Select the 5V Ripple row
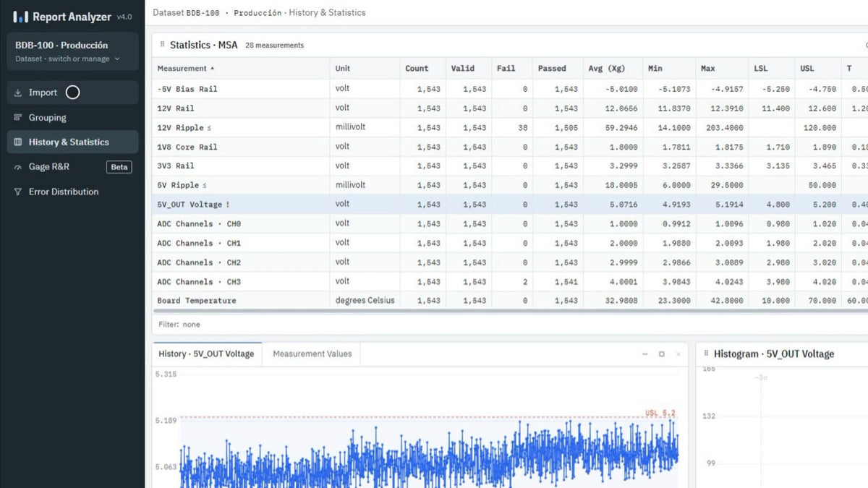Screen dimensions: 868x488 510,185
